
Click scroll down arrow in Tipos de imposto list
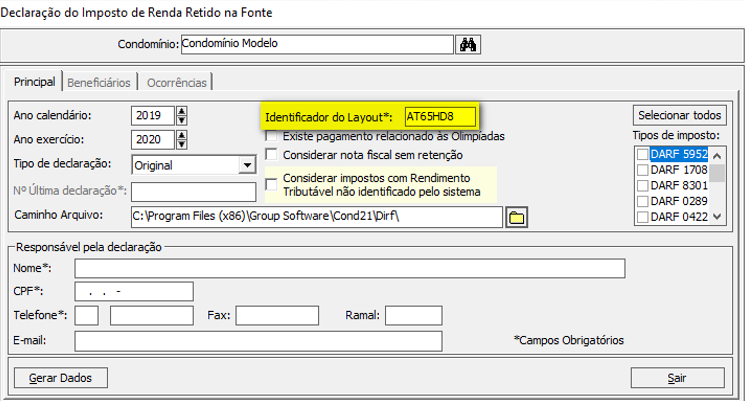717,217
